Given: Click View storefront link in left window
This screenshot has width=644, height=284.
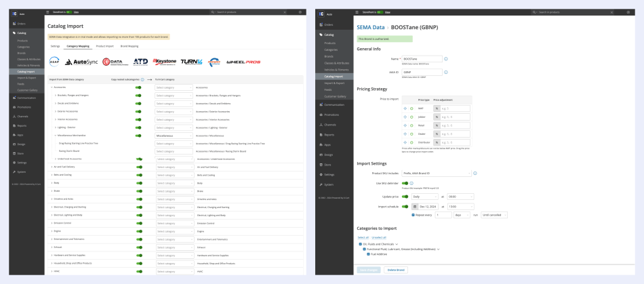Looking at the screenshot, I should click(76, 12).
